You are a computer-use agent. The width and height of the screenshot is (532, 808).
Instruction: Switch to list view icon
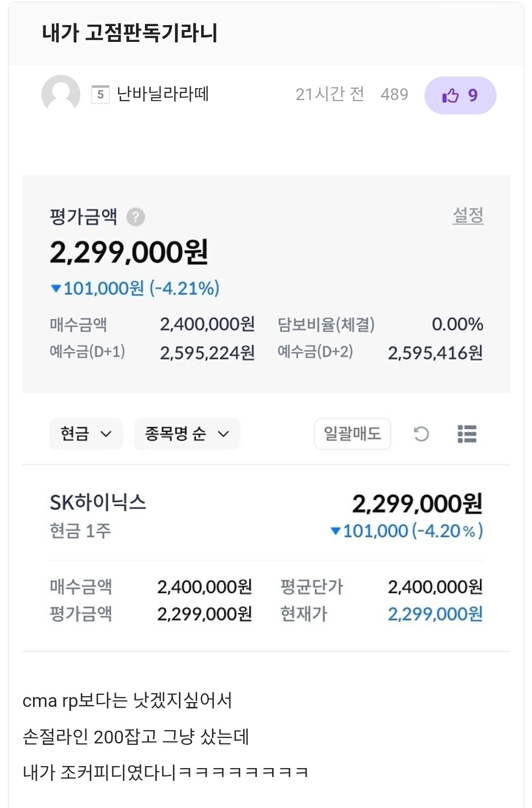[467, 434]
